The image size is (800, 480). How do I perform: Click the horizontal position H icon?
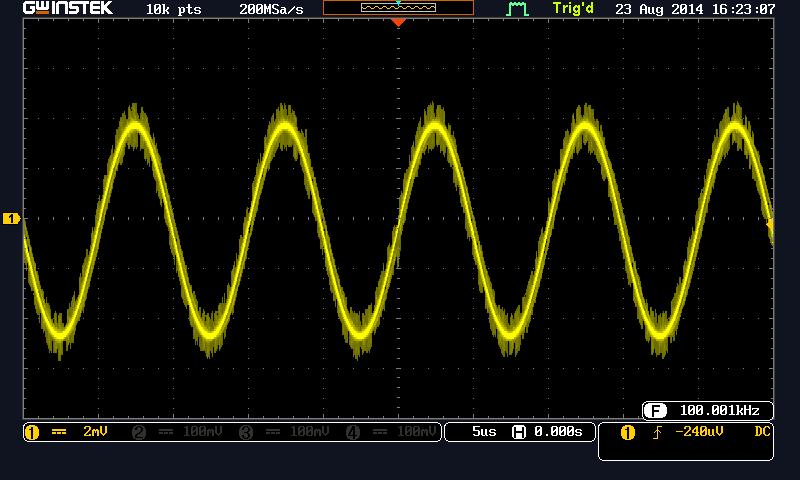coord(519,432)
